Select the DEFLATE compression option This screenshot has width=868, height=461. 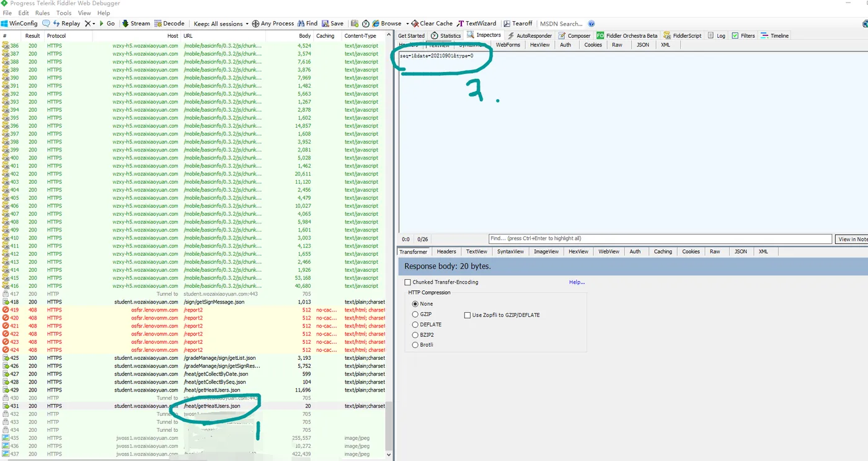point(415,324)
